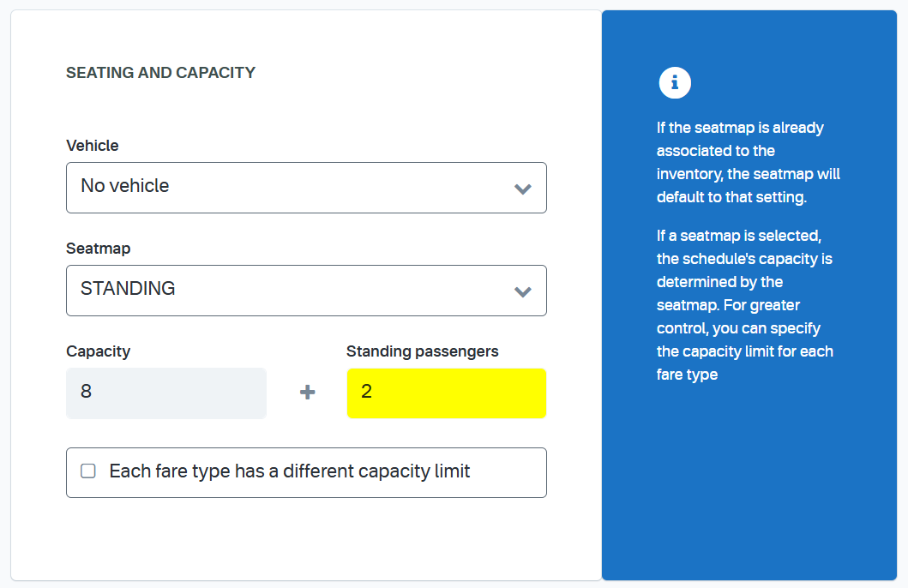Select the 'No vehicle' text in Vehicle combo box
Image resolution: width=908 pixels, height=588 pixels.
[x=125, y=186]
